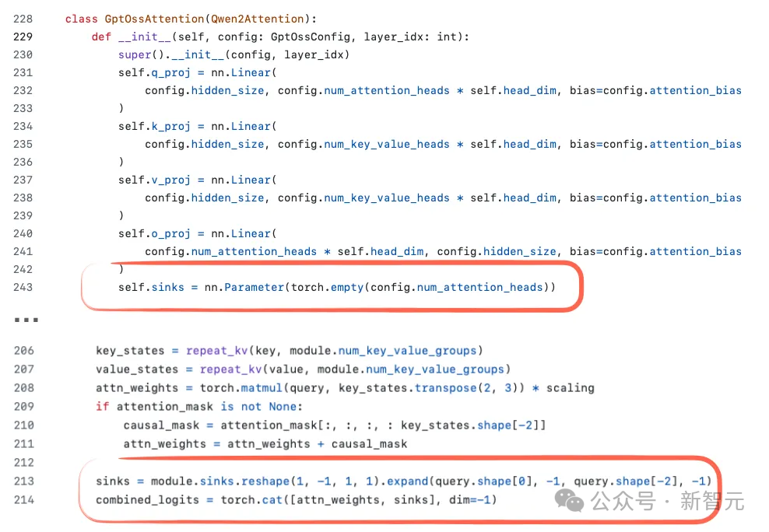Click the expand call on line 213

pos(408,481)
